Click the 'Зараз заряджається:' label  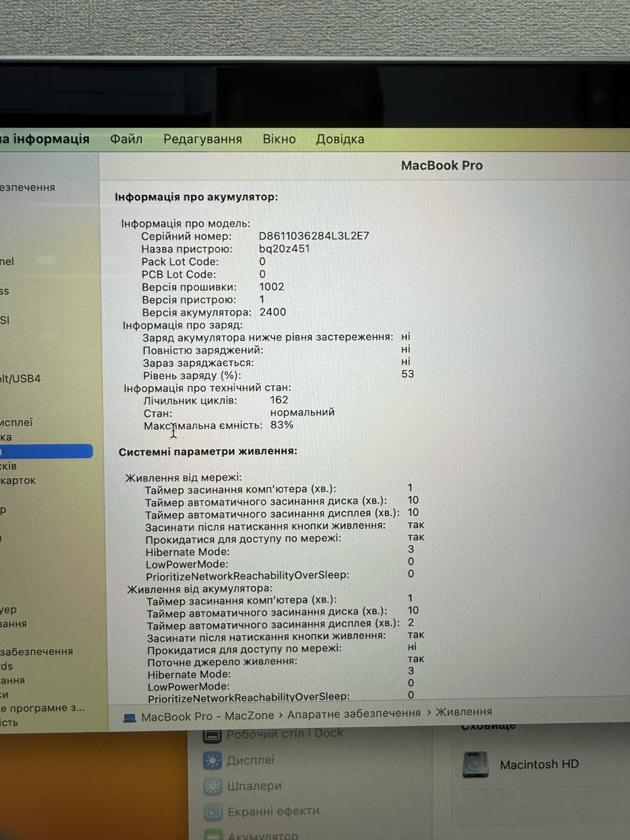pos(198,363)
